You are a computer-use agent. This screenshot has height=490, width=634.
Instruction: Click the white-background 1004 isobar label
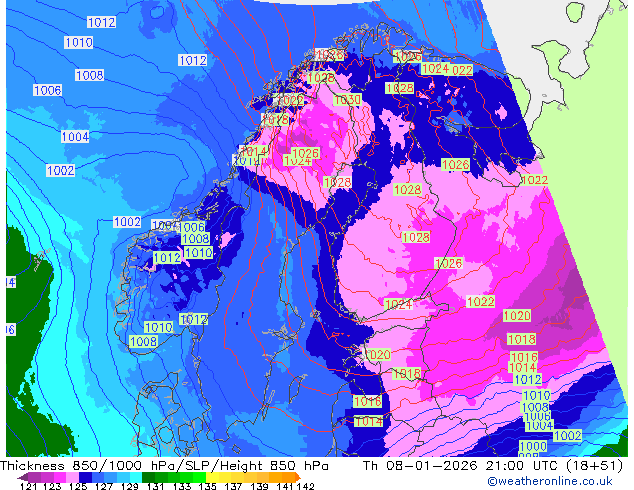[75, 137]
